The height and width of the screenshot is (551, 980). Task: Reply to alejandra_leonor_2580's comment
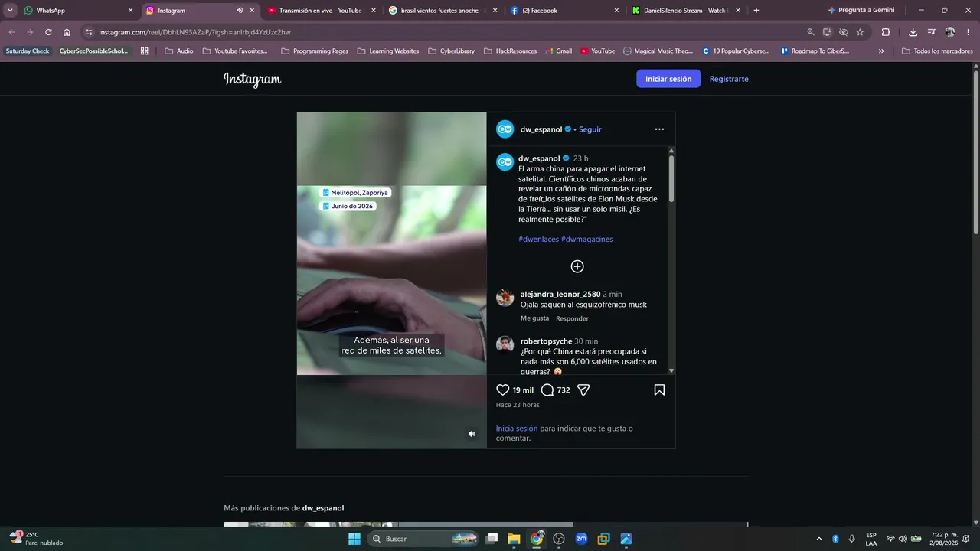pyautogui.click(x=572, y=318)
